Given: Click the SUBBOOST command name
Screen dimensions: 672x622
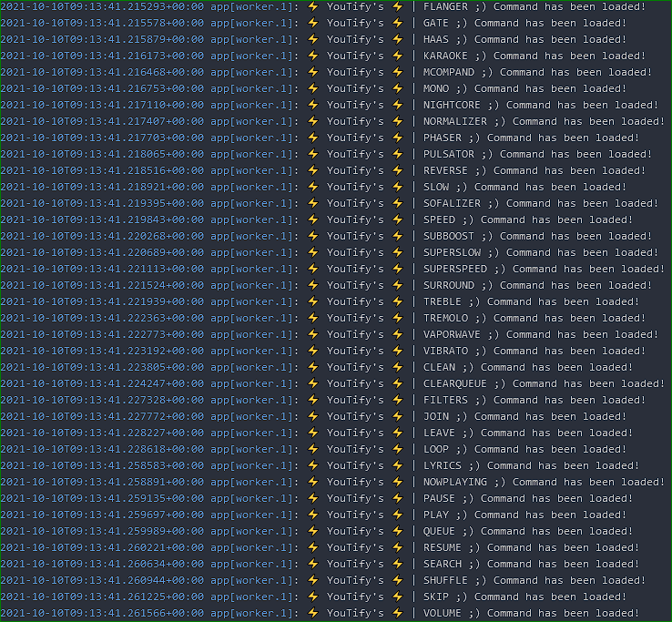Looking at the screenshot, I should click(449, 236).
